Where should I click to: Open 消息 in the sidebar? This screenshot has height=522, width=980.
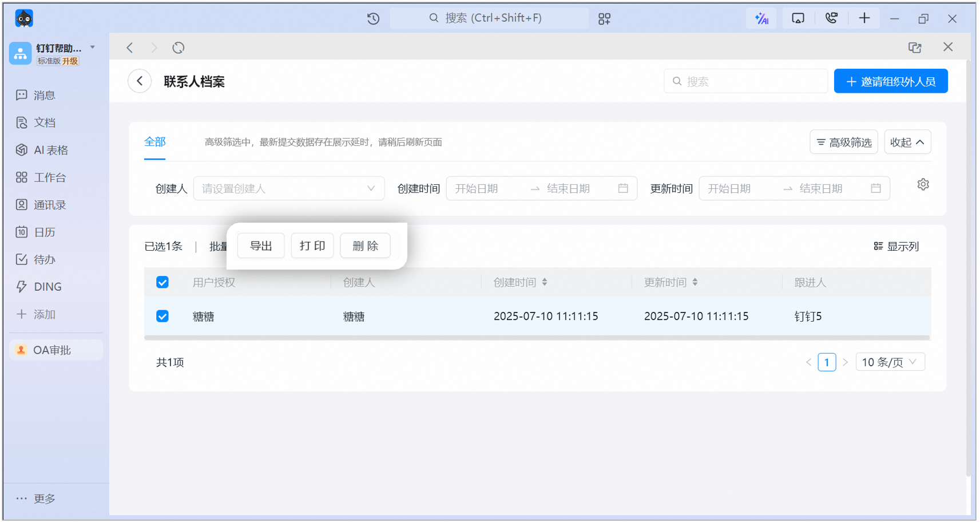pos(35,95)
